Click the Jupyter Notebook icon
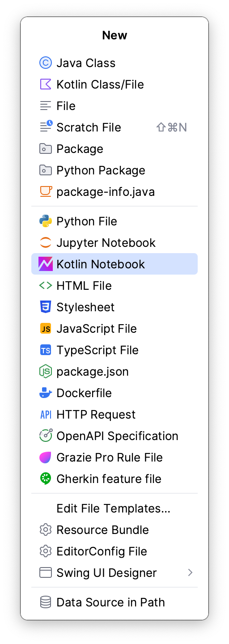This screenshot has width=229, height=644. click(x=46, y=243)
